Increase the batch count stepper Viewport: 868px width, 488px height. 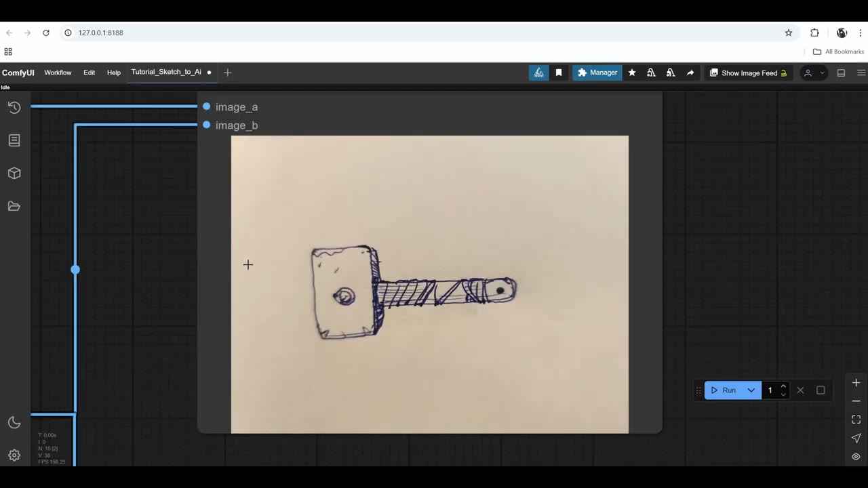[x=783, y=386]
